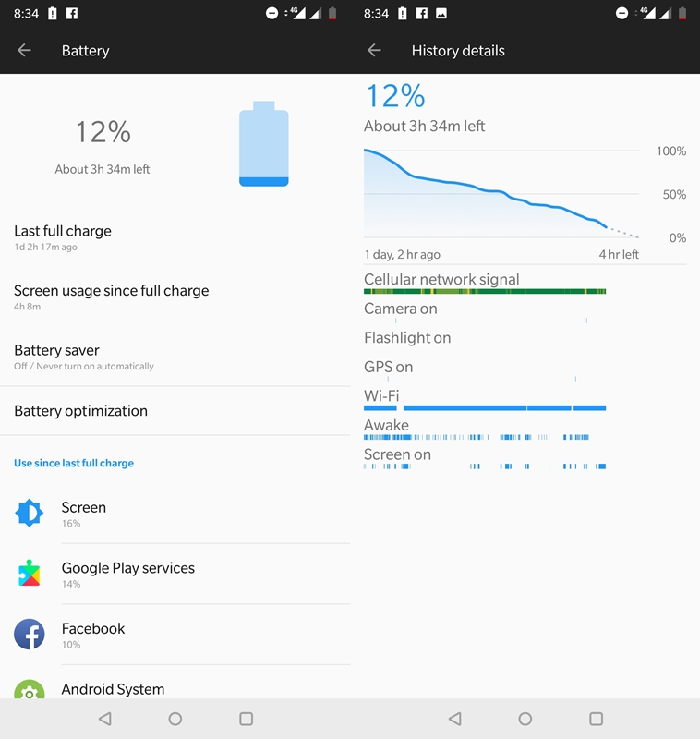
Task: Open Android System usage item
Action: point(175,683)
